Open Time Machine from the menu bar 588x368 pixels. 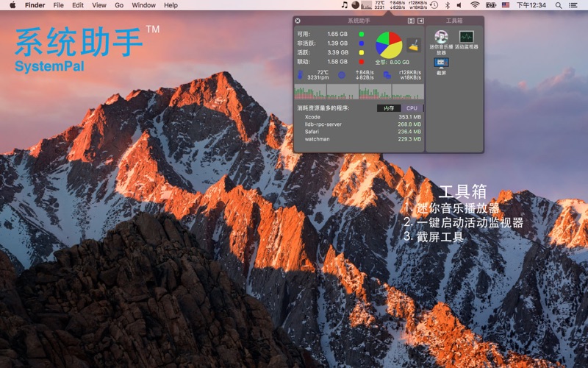(x=434, y=5)
